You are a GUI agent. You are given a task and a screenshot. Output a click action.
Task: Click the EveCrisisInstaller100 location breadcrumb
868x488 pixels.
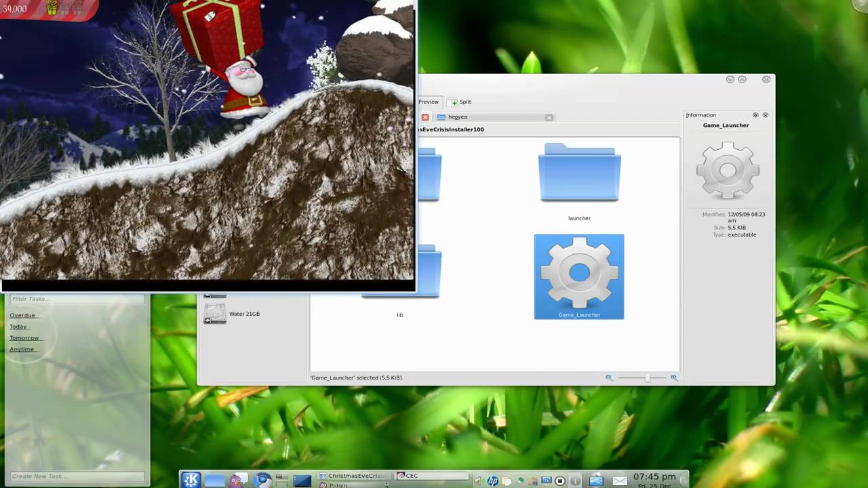pos(450,129)
